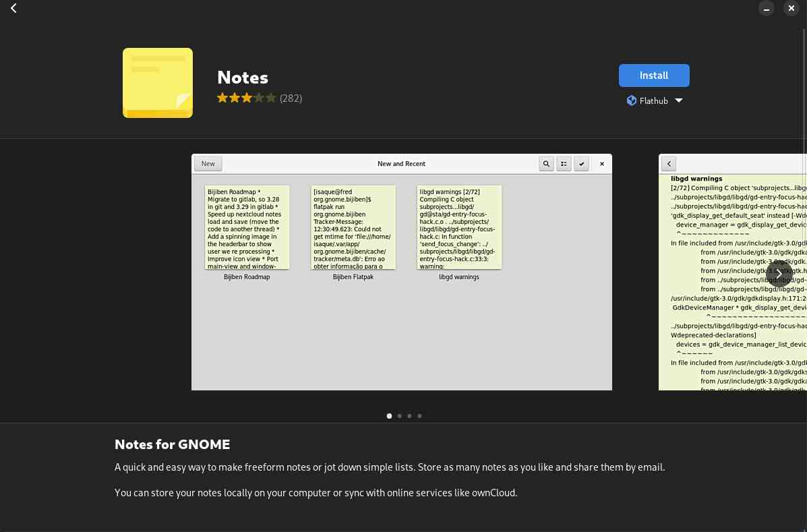Click the yellow Notes app icon
This screenshot has height=532, width=807.
pos(158,83)
